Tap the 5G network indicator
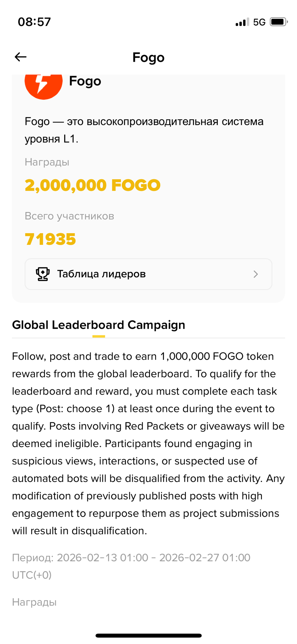This screenshot has height=644, width=297. 259,22
